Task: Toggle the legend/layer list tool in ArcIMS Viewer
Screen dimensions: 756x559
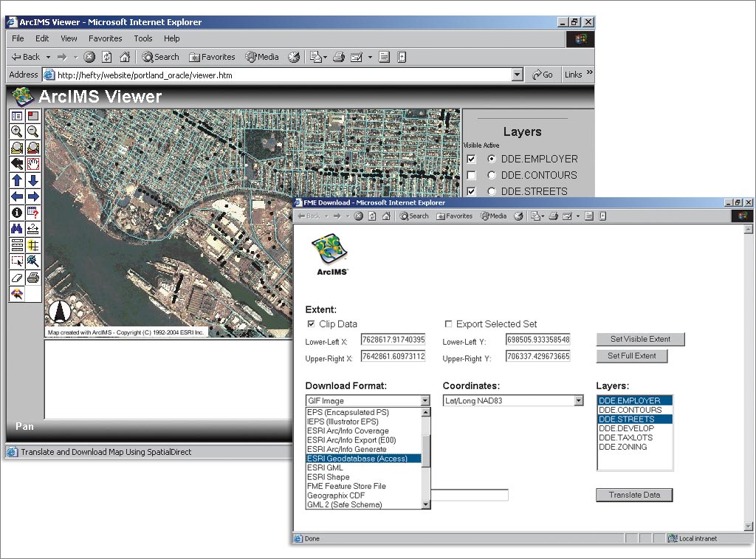Action: tap(17, 116)
